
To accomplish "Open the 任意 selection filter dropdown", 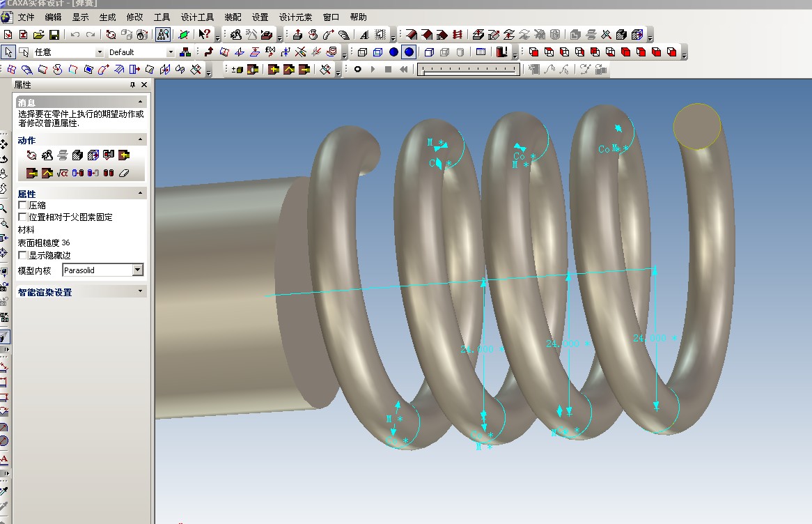I will [100, 52].
